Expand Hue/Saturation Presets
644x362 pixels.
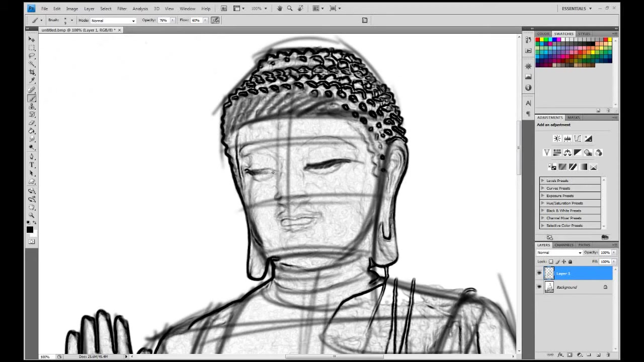(x=542, y=203)
